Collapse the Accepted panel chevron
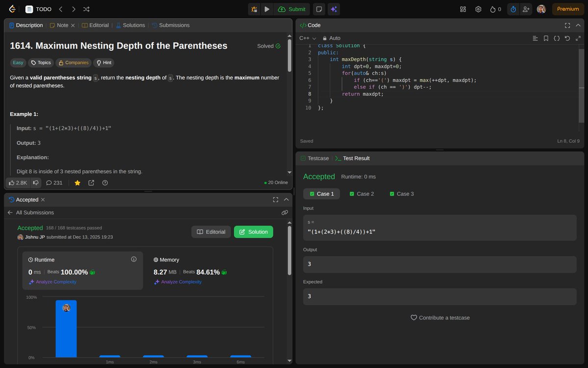This screenshot has height=368, width=588. tap(286, 200)
